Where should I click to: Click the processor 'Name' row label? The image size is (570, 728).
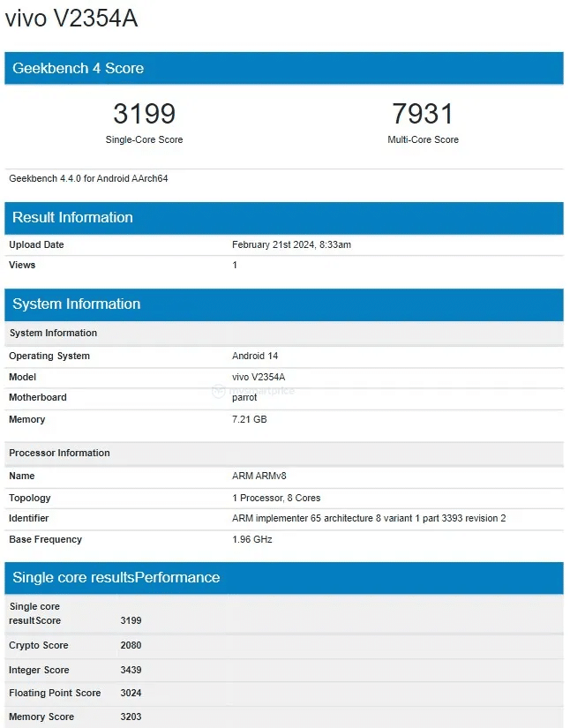[22, 476]
